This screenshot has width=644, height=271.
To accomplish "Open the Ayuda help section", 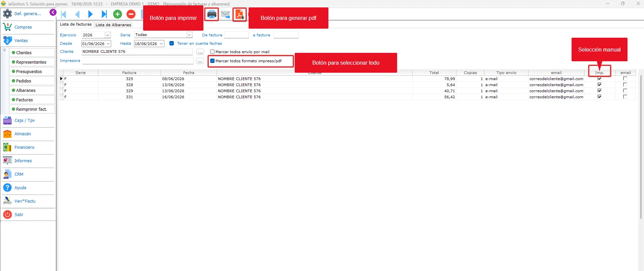I will (x=20, y=188).
